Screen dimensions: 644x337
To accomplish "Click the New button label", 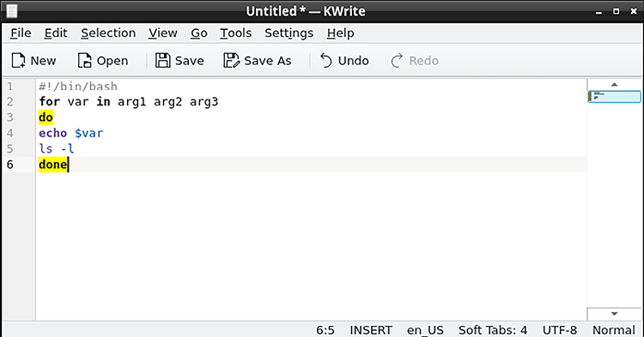I will (43, 61).
